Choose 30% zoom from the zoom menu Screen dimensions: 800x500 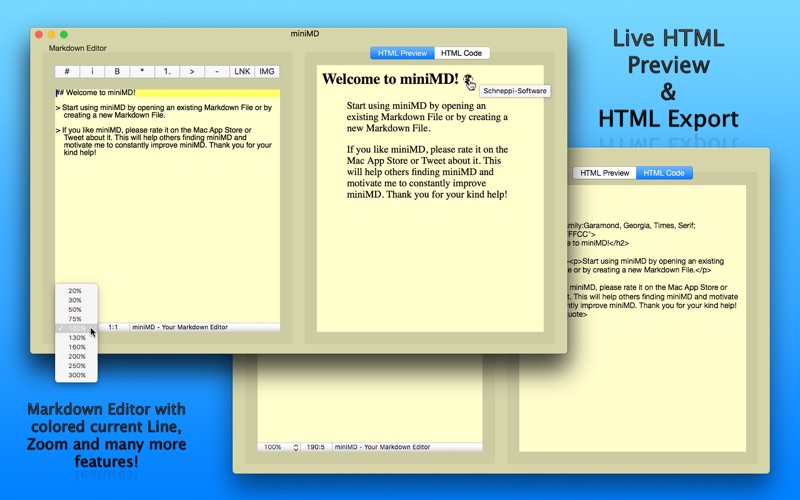click(x=76, y=300)
